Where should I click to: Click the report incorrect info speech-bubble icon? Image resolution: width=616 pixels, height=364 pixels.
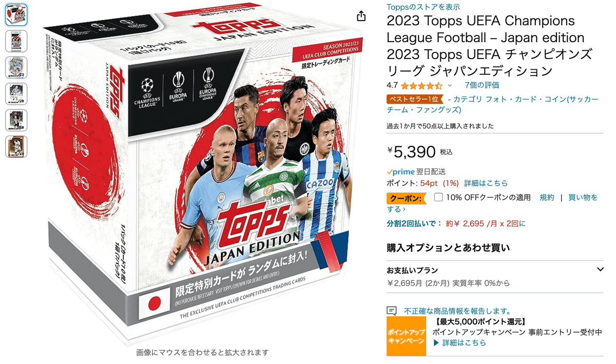[x=392, y=311]
